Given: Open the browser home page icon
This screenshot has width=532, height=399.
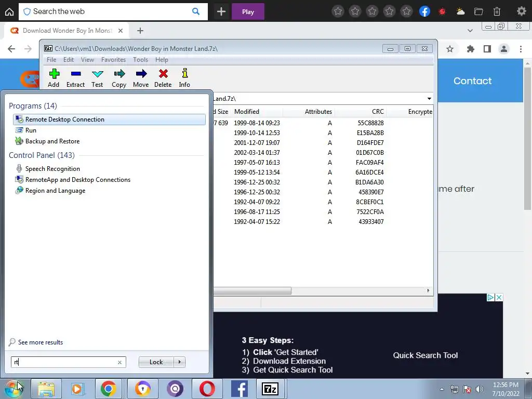Looking at the screenshot, I should [x=9, y=12].
